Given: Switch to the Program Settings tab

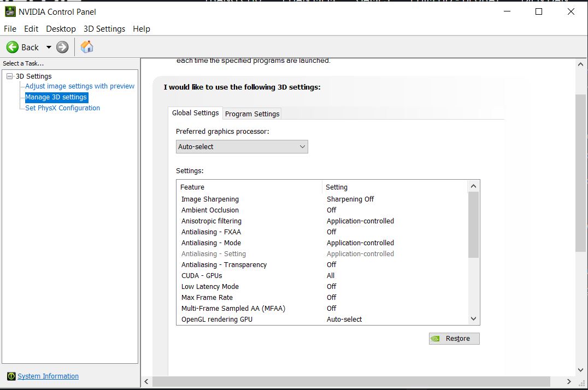Looking at the screenshot, I should (x=252, y=114).
